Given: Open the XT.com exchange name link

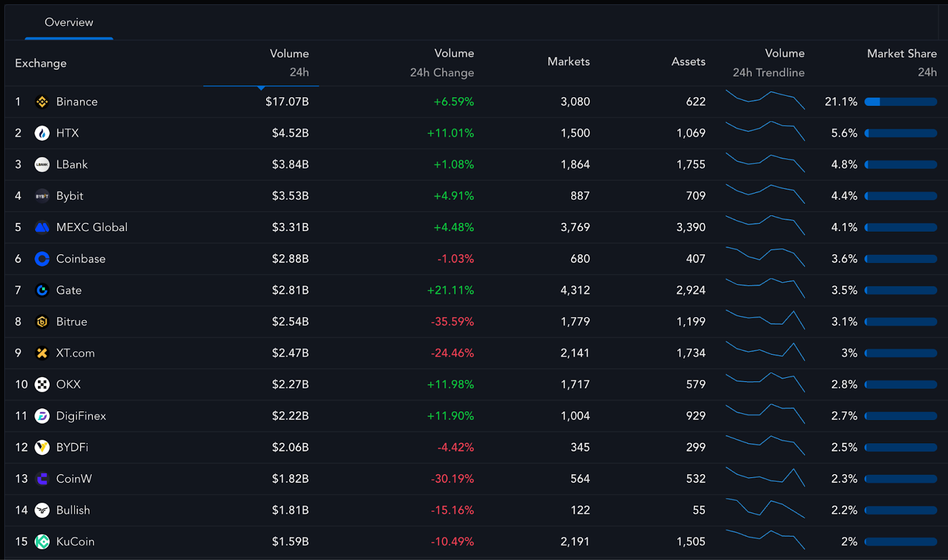Looking at the screenshot, I should pyautogui.click(x=75, y=353).
